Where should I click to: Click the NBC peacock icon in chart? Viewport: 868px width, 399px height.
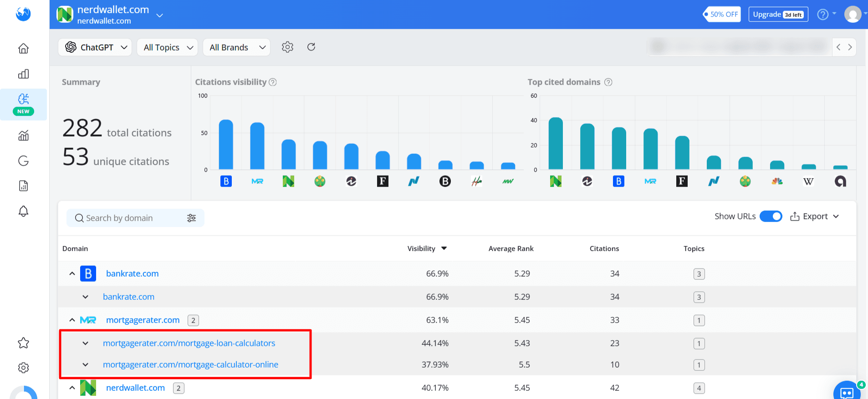click(777, 182)
